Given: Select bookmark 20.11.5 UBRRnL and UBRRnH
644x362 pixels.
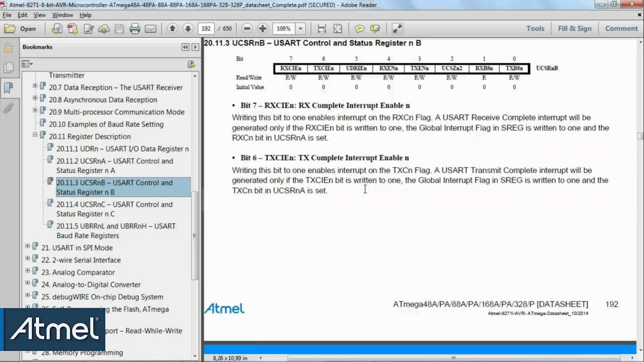Looking at the screenshot, I should [116, 230].
